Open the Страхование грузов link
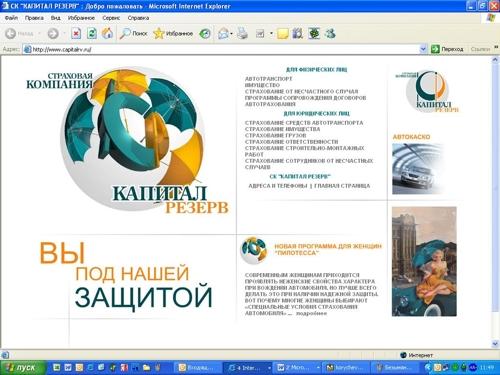The image size is (500, 375). point(275,136)
